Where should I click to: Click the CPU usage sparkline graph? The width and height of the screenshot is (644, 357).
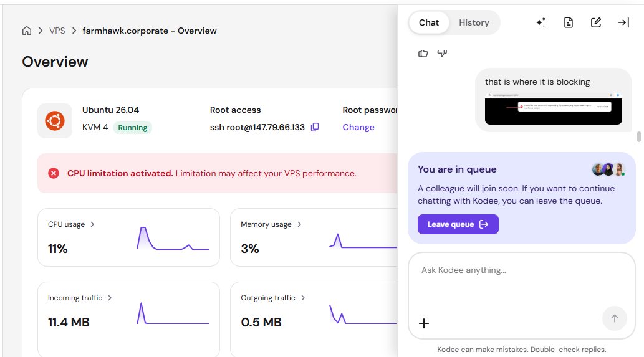[173, 239]
